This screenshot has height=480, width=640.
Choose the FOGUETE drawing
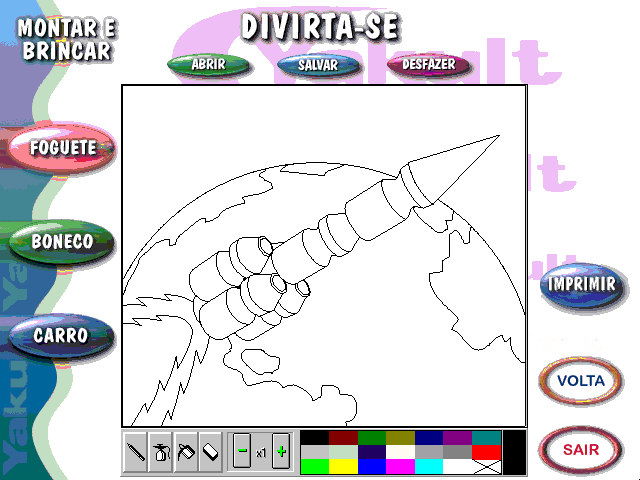(x=62, y=148)
